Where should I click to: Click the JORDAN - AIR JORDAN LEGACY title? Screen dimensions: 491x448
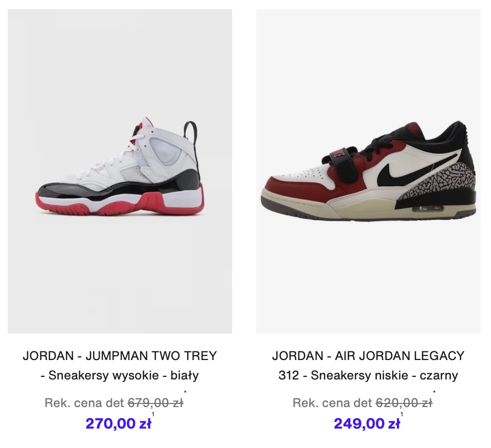[x=368, y=356]
